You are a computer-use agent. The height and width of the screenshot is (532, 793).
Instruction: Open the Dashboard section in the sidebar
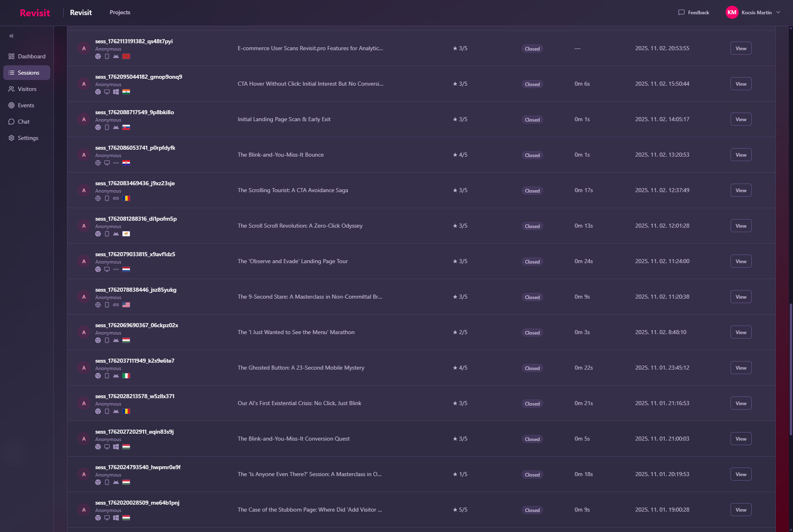31,56
